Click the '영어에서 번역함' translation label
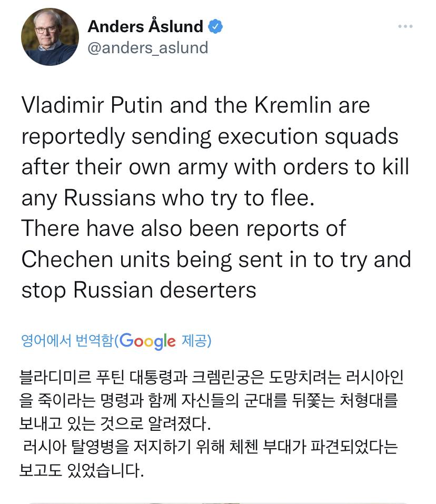The width and height of the screenshot is (436, 504). pyautogui.click(x=67, y=341)
